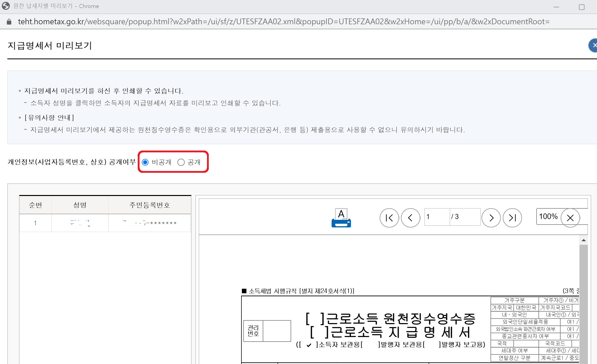597x364 pixels.
Task: Click the 순번 column header
Action: pyautogui.click(x=35, y=205)
